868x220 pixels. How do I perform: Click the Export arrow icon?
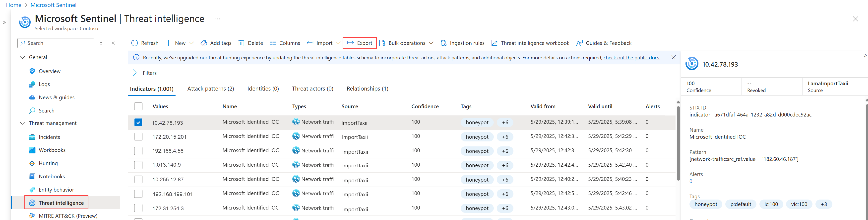[x=350, y=43]
